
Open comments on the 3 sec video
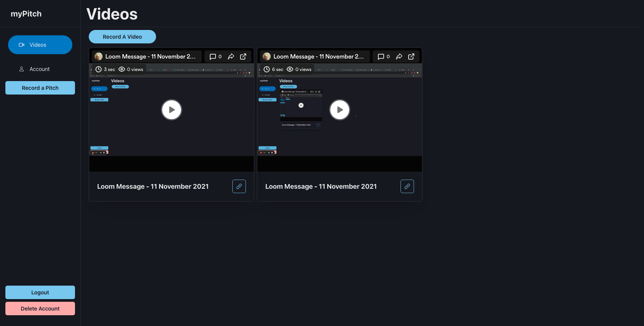point(216,57)
